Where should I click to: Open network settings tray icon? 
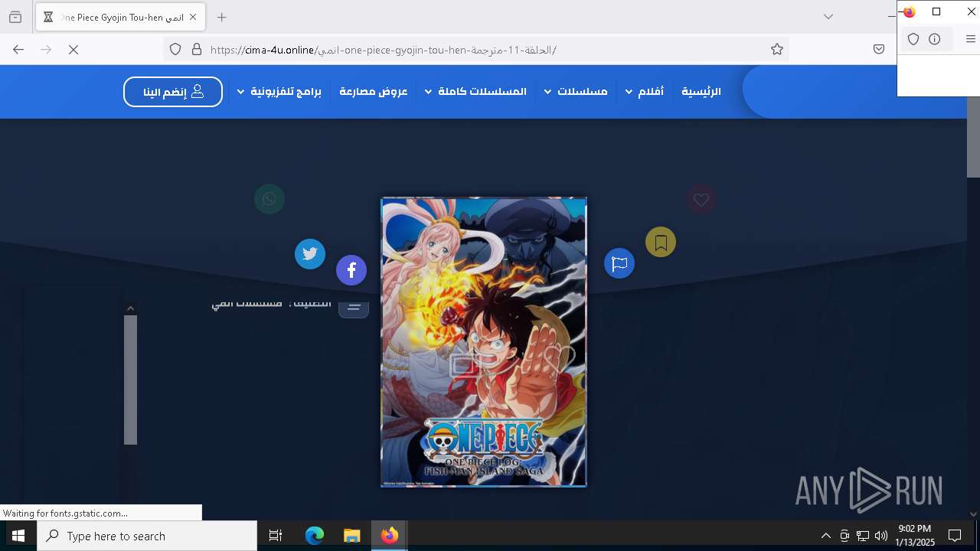click(x=863, y=536)
